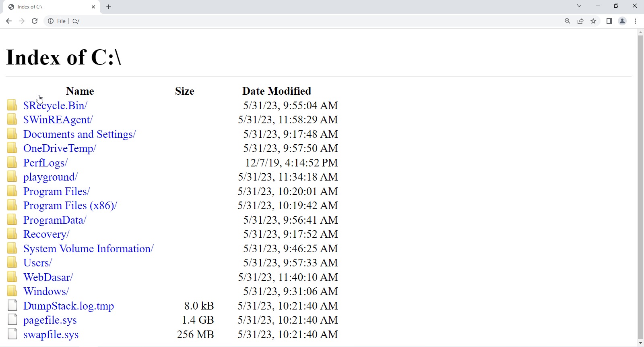Expand the tab search dropdown arrow
This screenshot has height=347, width=644.
click(x=579, y=6)
